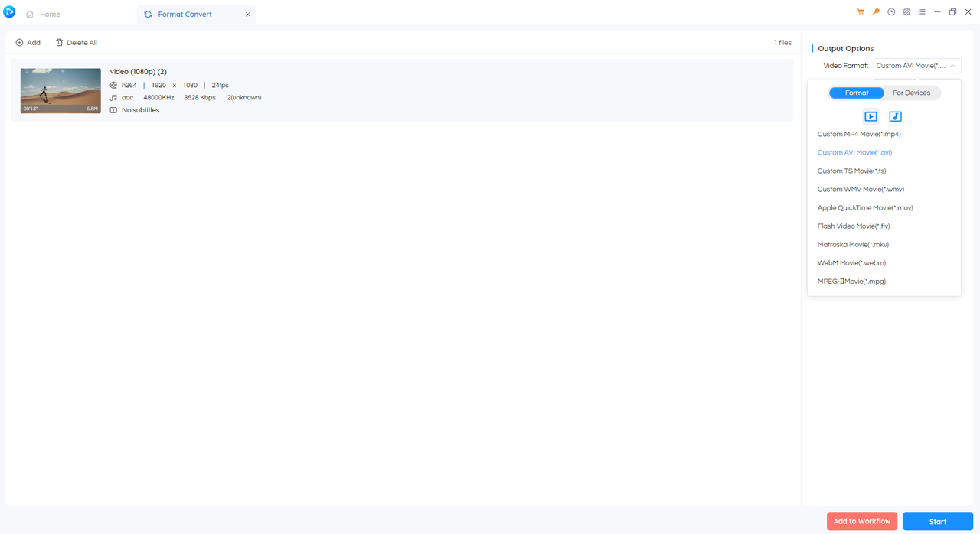Open the shopping cart purchase icon
This screenshot has height=534, width=980.
pyautogui.click(x=861, y=12)
